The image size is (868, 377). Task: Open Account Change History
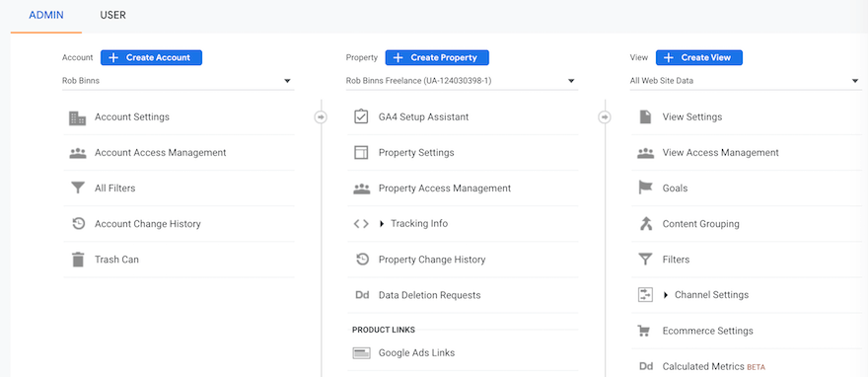click(x=148, y=224)
